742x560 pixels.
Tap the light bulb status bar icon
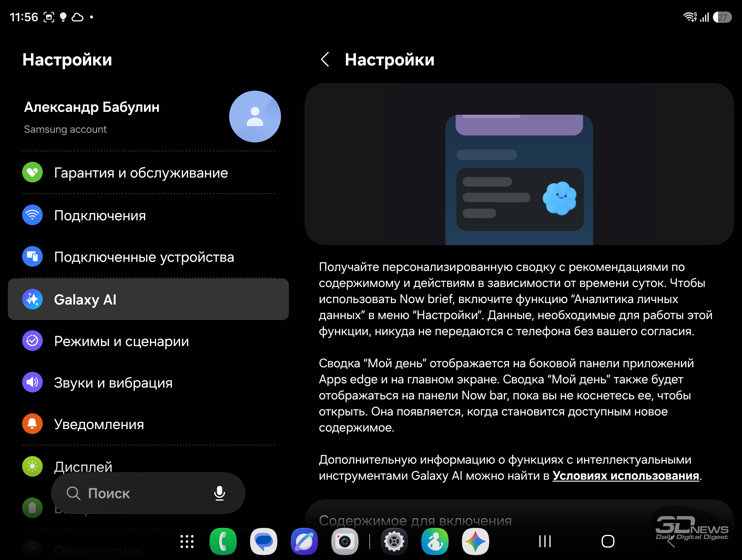tap(63, 17)
